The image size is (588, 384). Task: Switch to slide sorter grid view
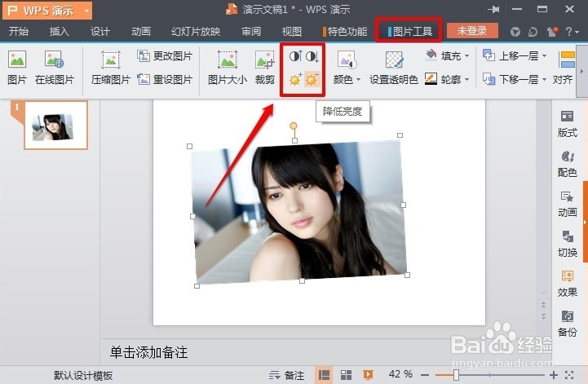point(346,375)
